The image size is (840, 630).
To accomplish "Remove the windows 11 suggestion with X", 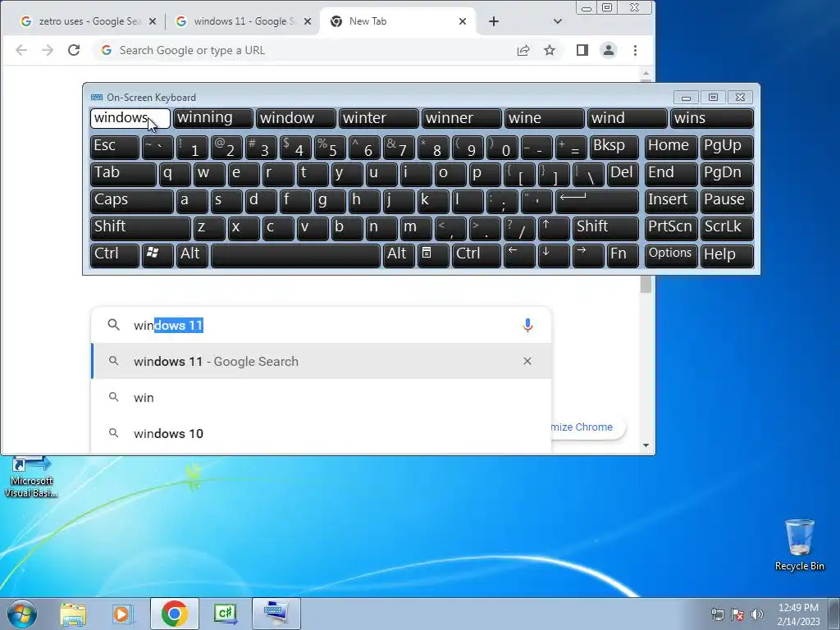I will pos(527,361).
